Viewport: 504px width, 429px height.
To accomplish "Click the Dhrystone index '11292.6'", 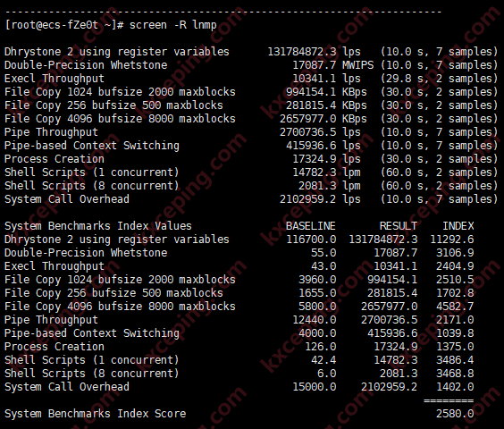I will pyautogui.click(x=452, y=240).
